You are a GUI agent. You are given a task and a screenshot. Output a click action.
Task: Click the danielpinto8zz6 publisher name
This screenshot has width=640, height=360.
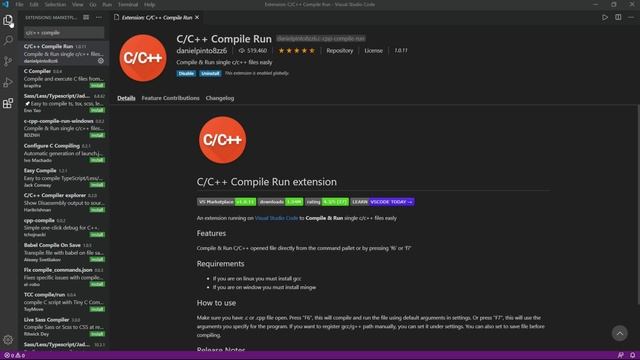click(x=202, y=51)
